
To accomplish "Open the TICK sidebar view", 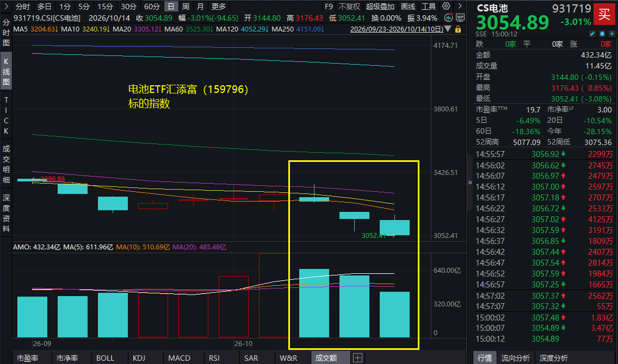I will tap(6, 115).
